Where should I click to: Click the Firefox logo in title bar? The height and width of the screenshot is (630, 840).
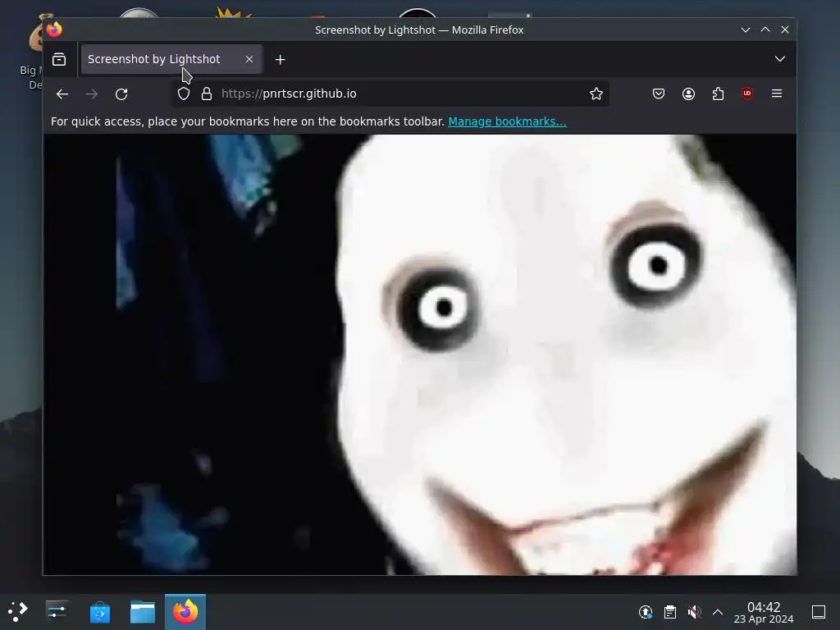(x=54, y=30)
